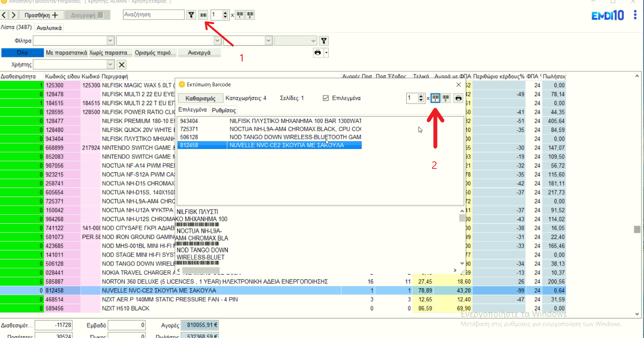
Task: Click the Προσθήκη + button
Action: pyautogui.click(x=41, y=15)
